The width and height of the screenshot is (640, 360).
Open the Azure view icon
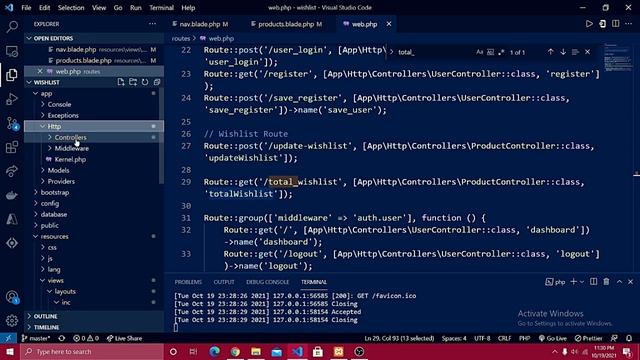click(x=12, y=219)
